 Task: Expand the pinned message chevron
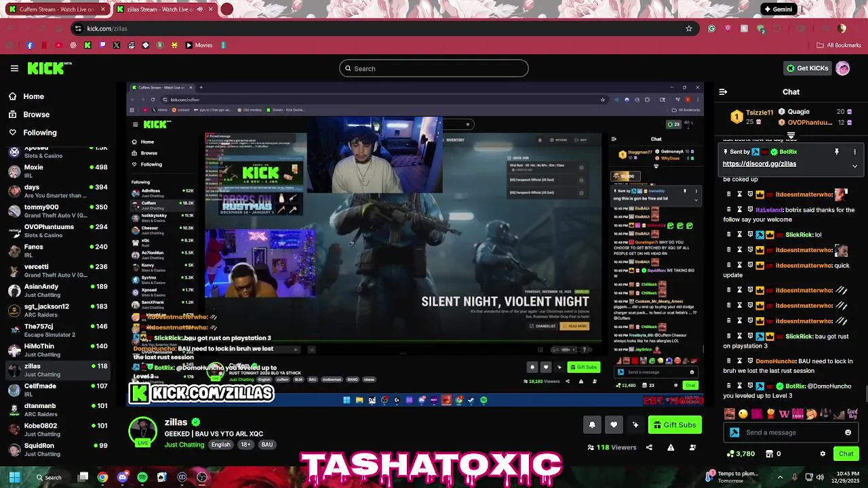click(x=854, y=165)
